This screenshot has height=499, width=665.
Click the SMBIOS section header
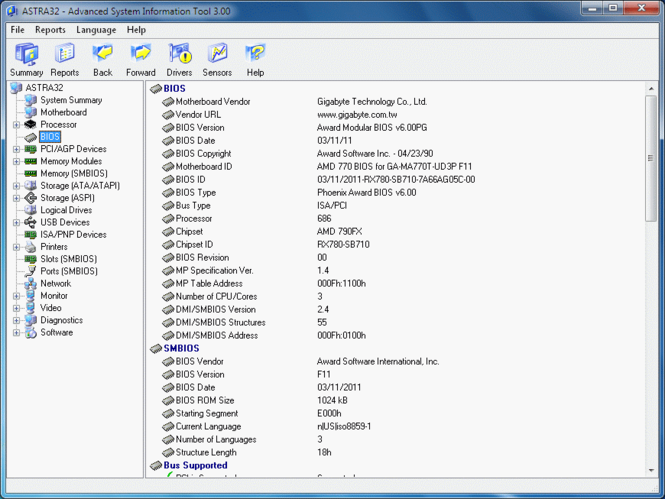point(181,348)
